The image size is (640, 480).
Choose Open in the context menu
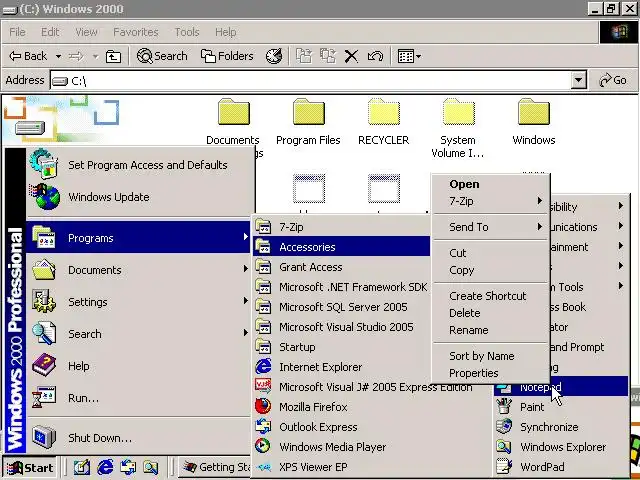coord(490,184)
